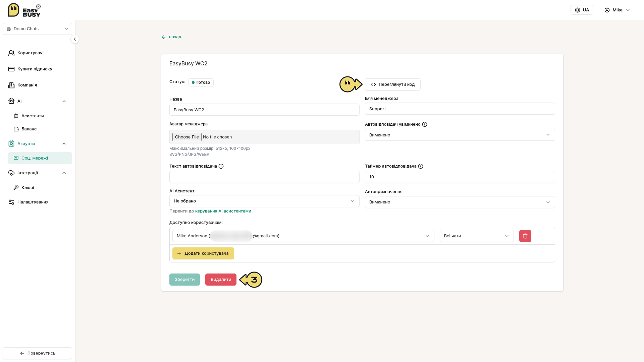Go back via the назад link
Screen dimensions: 644x362
click(x=171, y=37)
